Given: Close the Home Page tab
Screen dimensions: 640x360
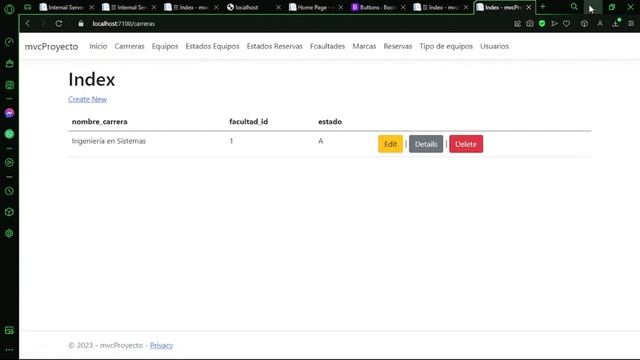Looking at the screenshot, I should click(x=341, y=7).
